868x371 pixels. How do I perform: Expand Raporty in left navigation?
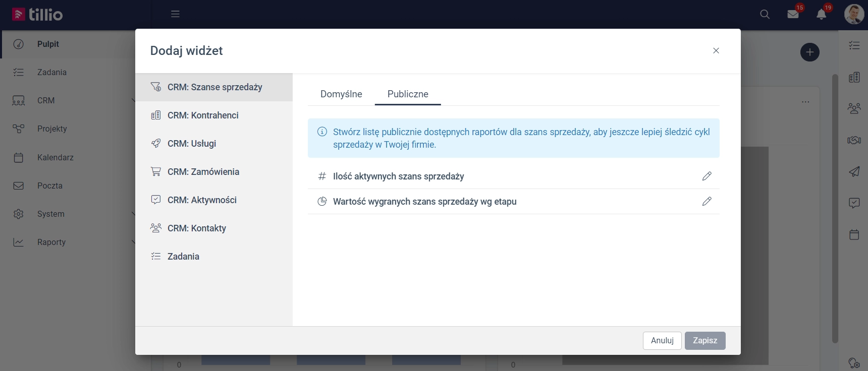(69, 242)
